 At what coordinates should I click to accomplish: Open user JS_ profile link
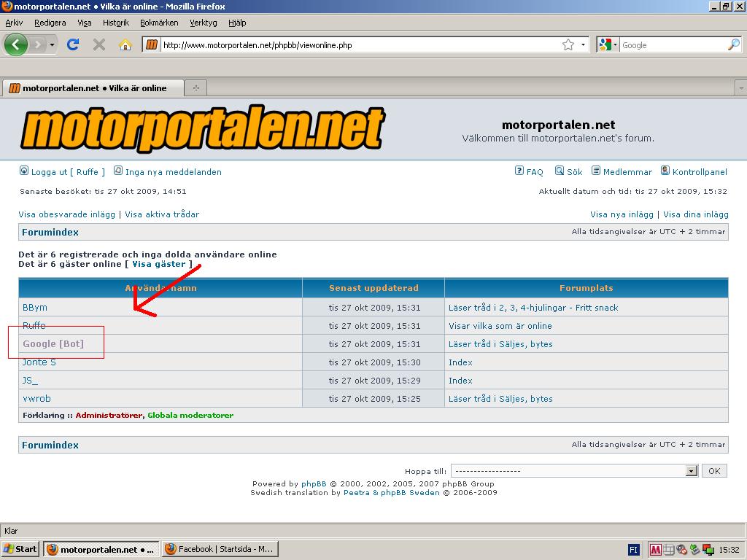coord(30,381)
